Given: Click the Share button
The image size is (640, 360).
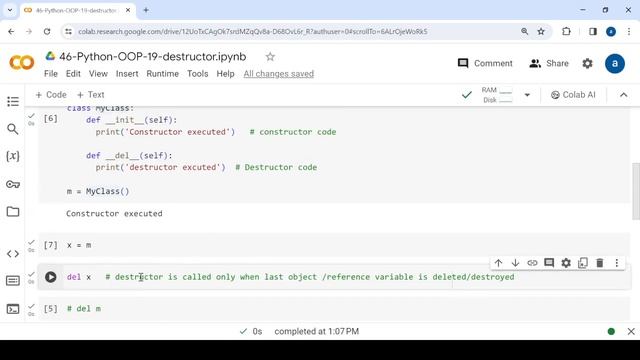Looking at the screenshot, I should pos(549,63).
